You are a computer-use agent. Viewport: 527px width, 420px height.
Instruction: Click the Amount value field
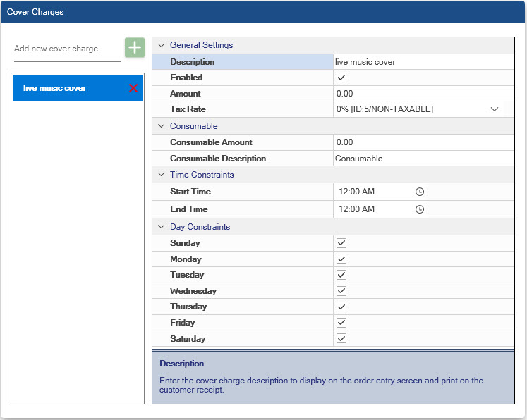pyautogui.click(x=423, y=94)
